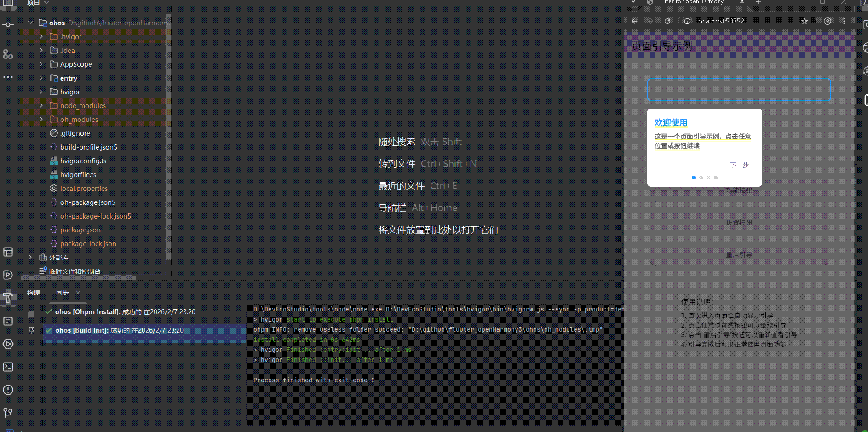Open browser three-dot menu

pyautogui.click(x=844, y=21)
